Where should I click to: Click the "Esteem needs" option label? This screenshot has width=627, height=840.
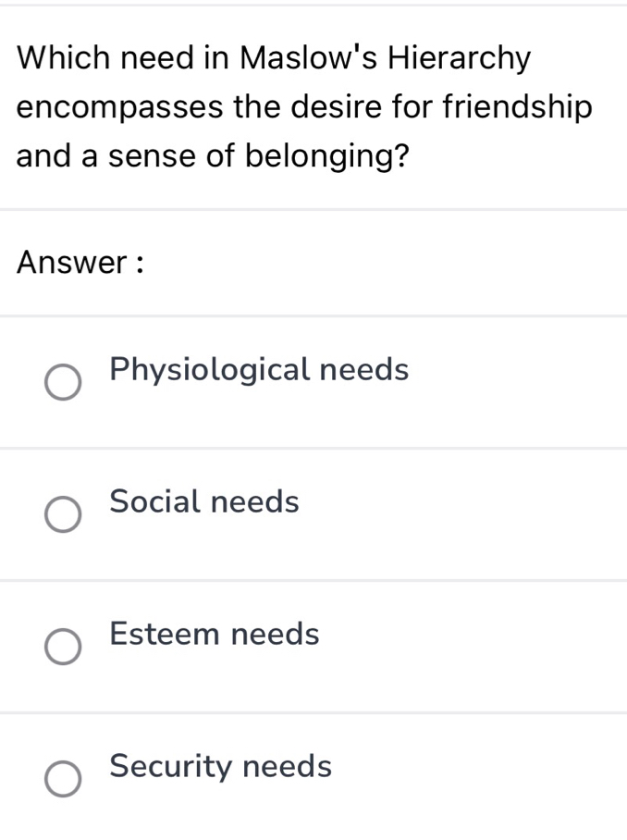pos(215,635)
